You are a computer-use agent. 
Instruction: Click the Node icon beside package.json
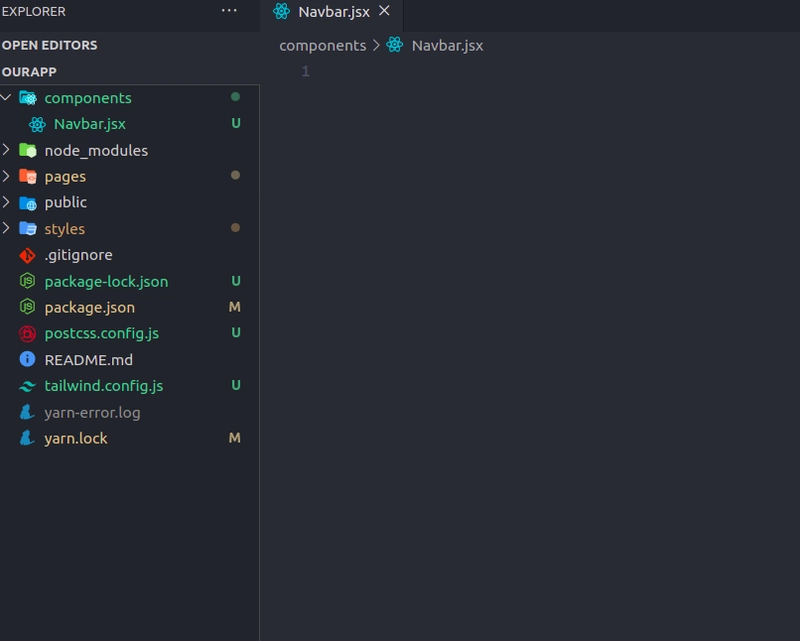pos(28,307)
